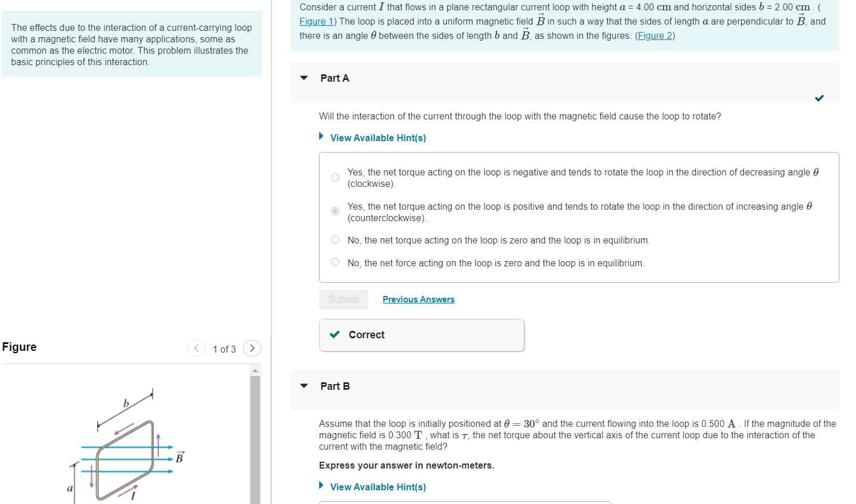Click the checkmark inside the Correct confirmation box
856x504 pixels.
[335, 334]
